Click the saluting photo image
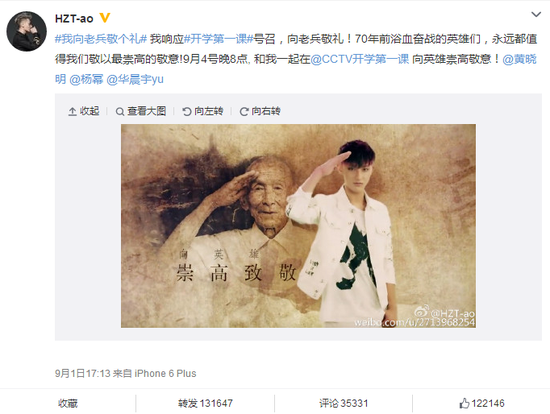 pos(299,226)
